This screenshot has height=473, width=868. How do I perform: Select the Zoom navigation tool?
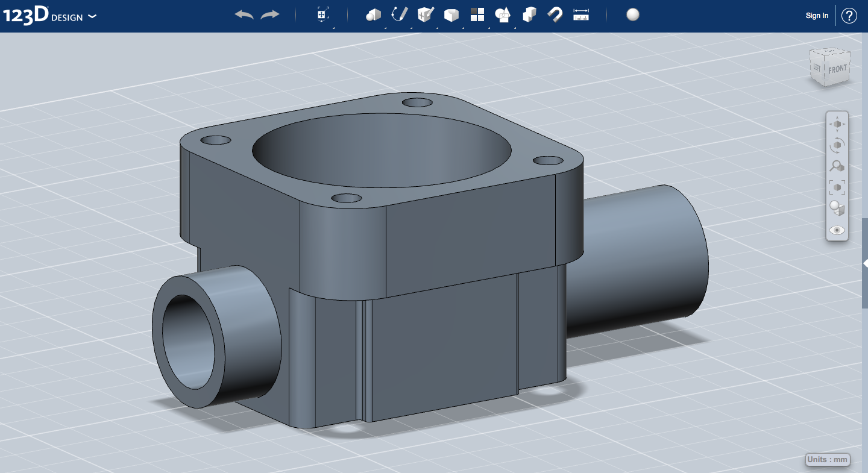tap(837, 166)
